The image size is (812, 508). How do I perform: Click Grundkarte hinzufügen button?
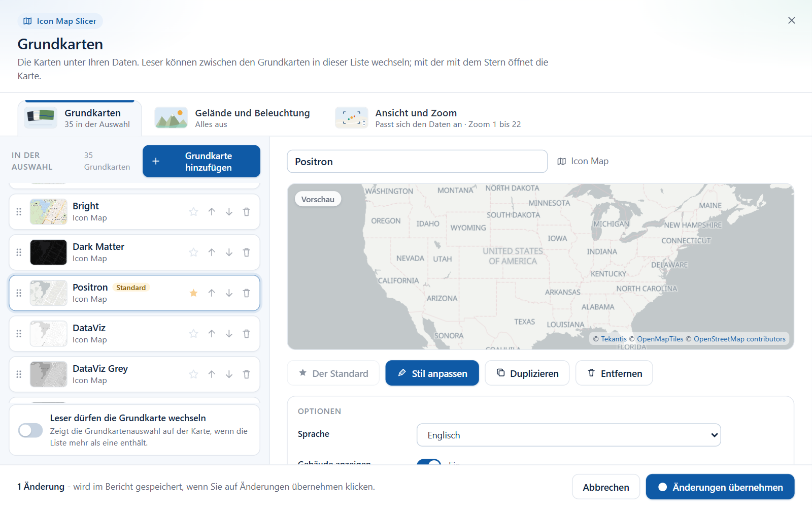pyautogui.click(x=201, y=161)
